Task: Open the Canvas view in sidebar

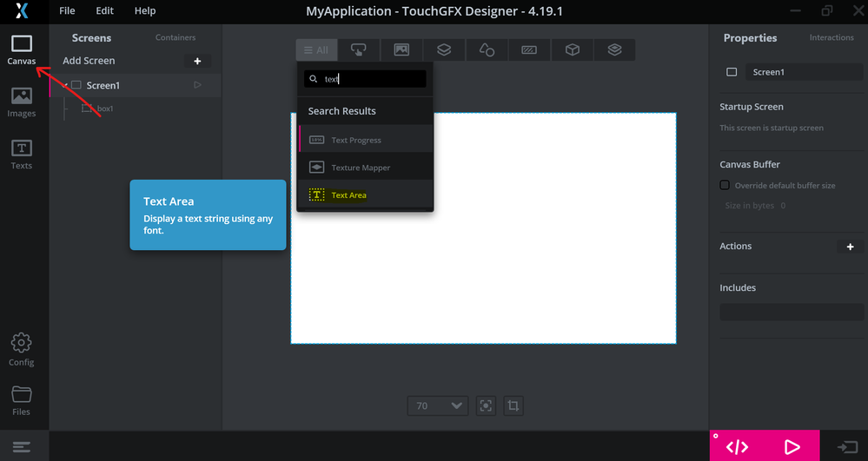Action: point(22,49)
